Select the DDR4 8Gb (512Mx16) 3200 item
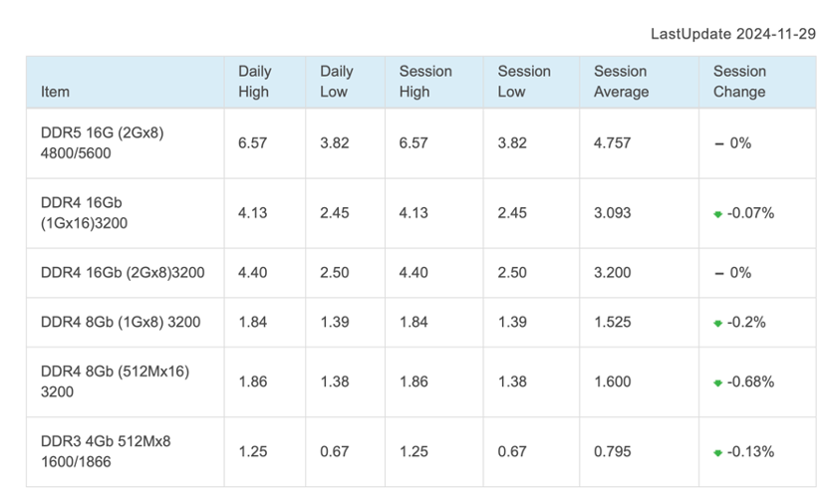Screen dimensions: 827x504 [x=115, y=381]
